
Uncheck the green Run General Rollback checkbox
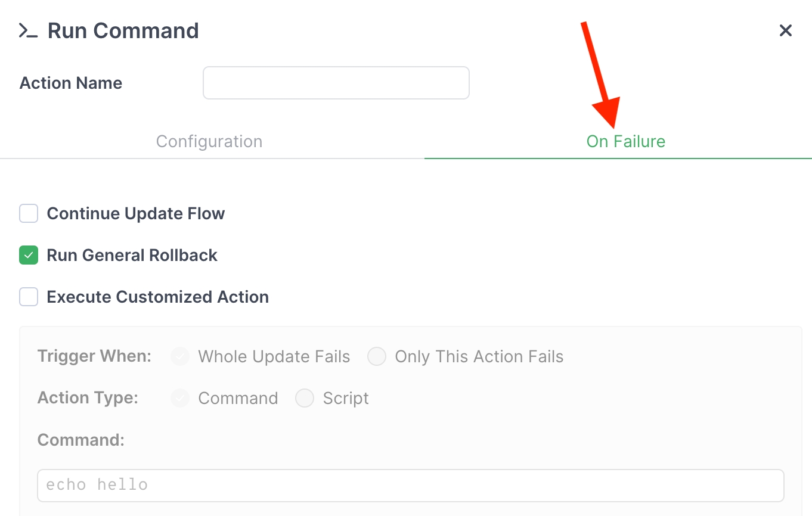point(29,255)
